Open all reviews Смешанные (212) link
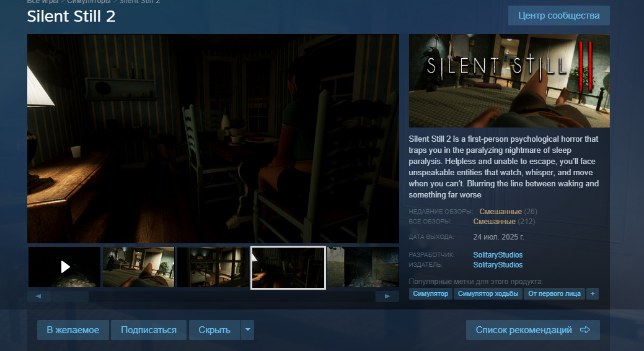Screen dimensions: 644x351 (x=504, y=222)
